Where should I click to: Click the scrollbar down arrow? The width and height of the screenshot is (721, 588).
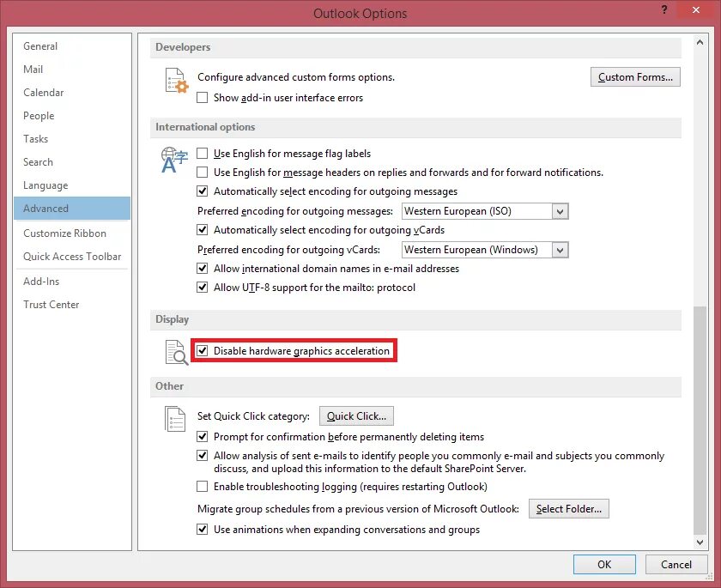pos(700,543)
